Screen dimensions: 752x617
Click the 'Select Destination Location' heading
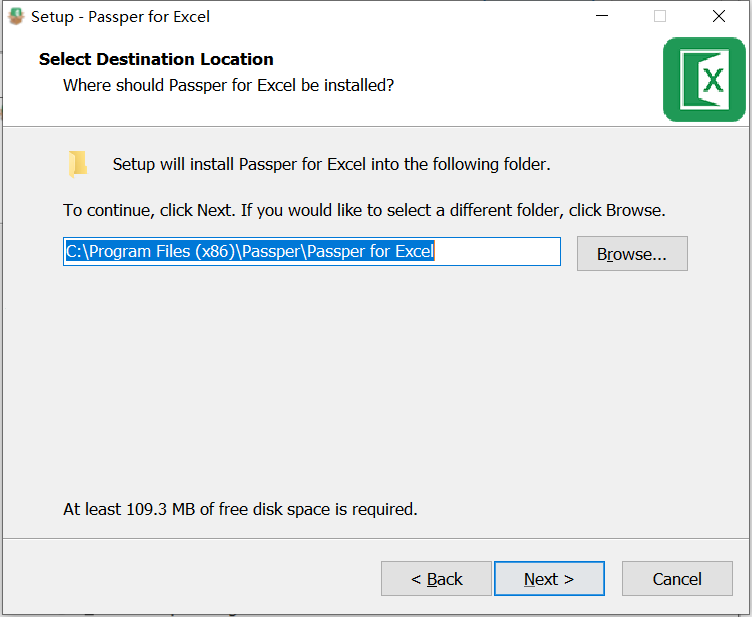tap(156, 59)
